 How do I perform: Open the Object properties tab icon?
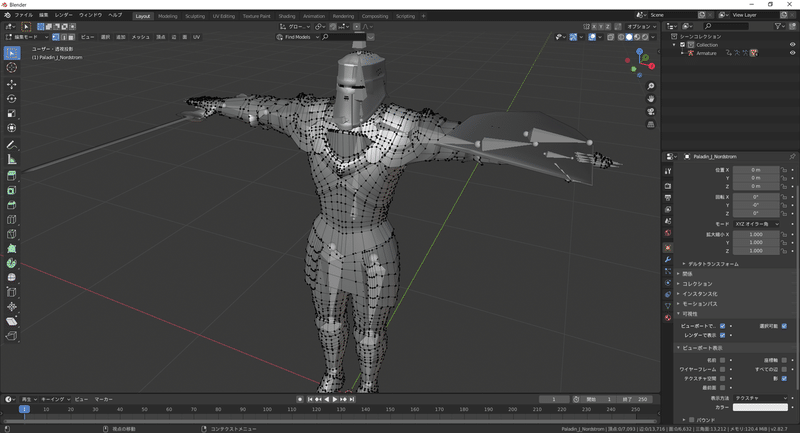[668, 247]
